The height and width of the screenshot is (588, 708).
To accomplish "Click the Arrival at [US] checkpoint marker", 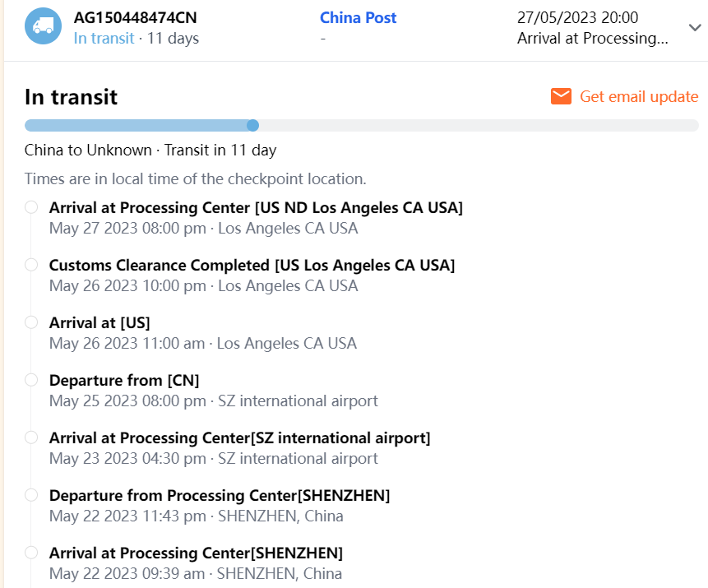I will coord(31,323).
